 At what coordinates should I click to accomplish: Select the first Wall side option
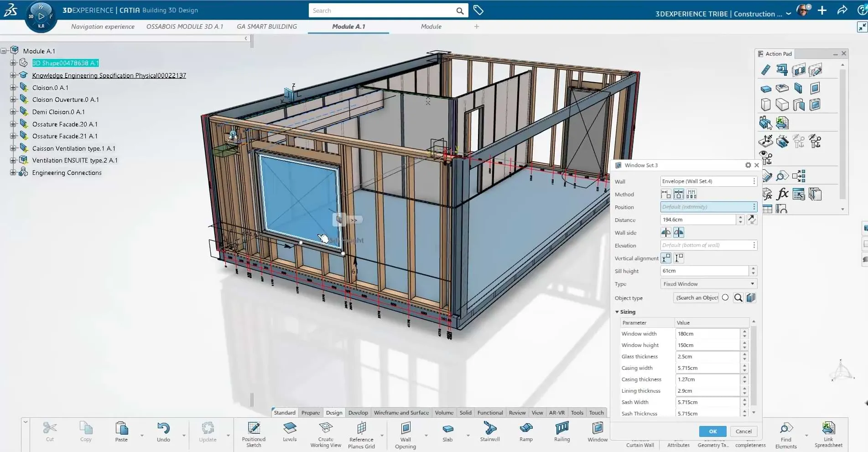[666, 232]
